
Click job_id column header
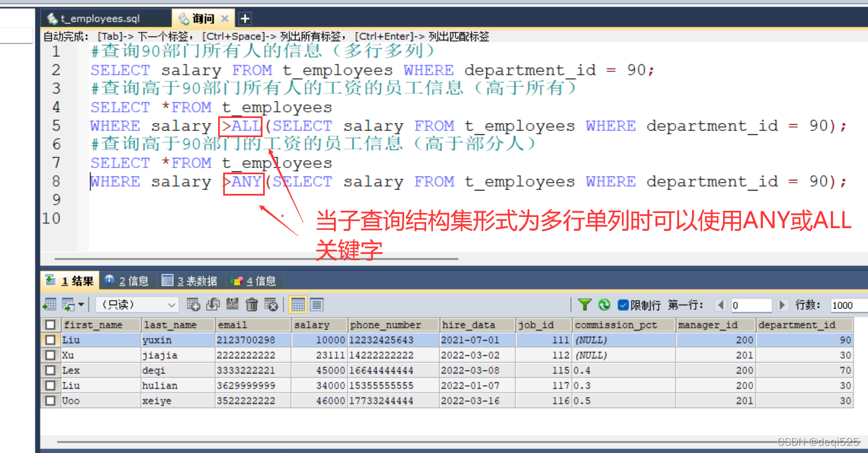tap(544, 325)
